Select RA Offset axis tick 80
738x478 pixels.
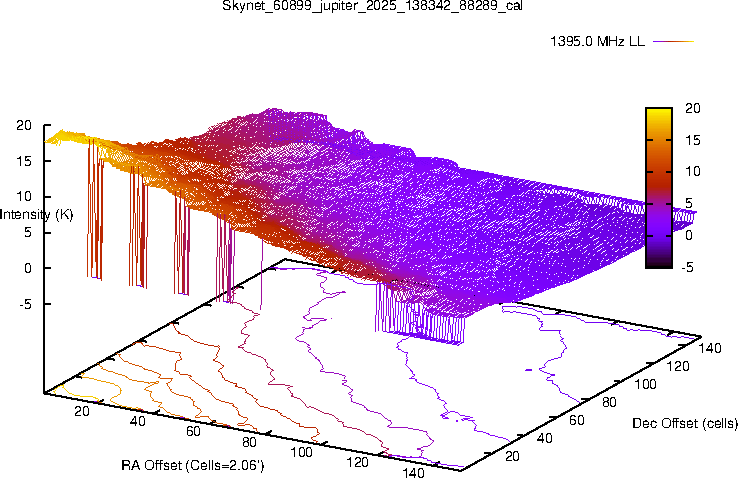point(249,442)
